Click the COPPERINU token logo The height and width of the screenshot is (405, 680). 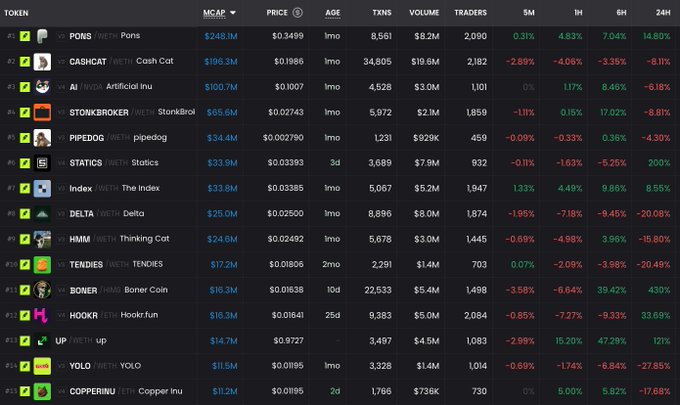pyautogui.click(x=42, y=391)
